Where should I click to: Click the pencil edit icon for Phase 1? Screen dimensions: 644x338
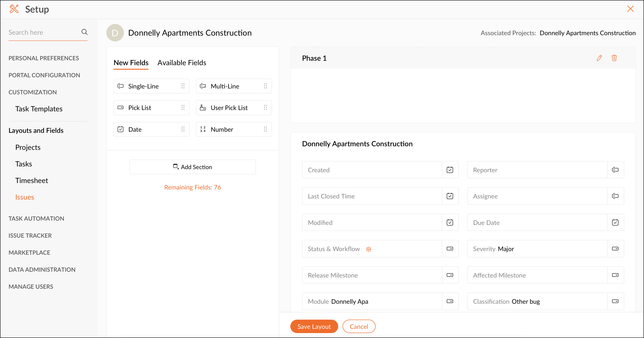(x=599, y=58)
